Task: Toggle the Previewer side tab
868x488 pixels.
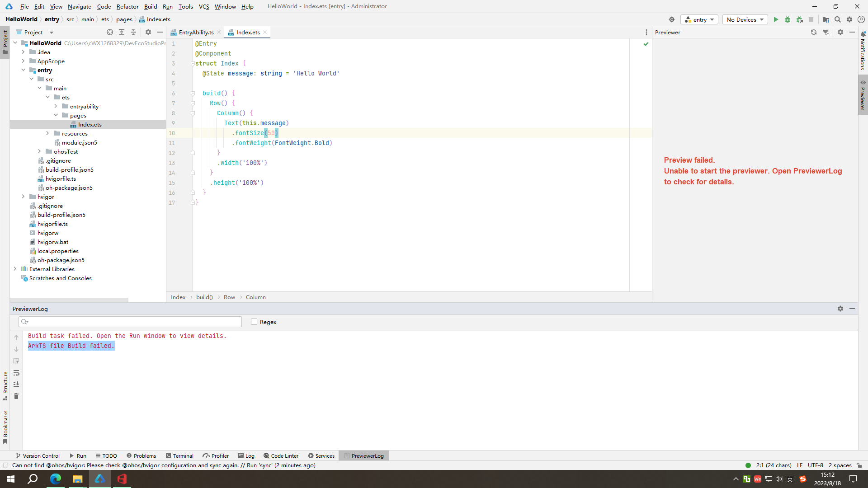Action: pos(863,95)
